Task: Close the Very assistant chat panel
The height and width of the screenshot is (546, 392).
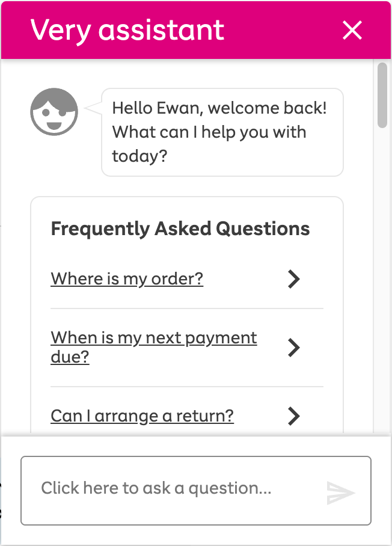Action: tap(352, 30)
